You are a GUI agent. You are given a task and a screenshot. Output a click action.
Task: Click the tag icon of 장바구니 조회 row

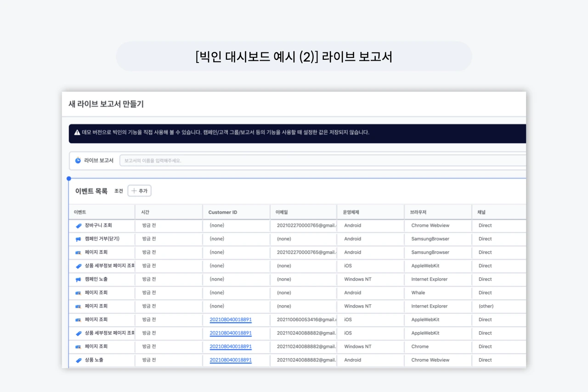click(x=79, y=226)
